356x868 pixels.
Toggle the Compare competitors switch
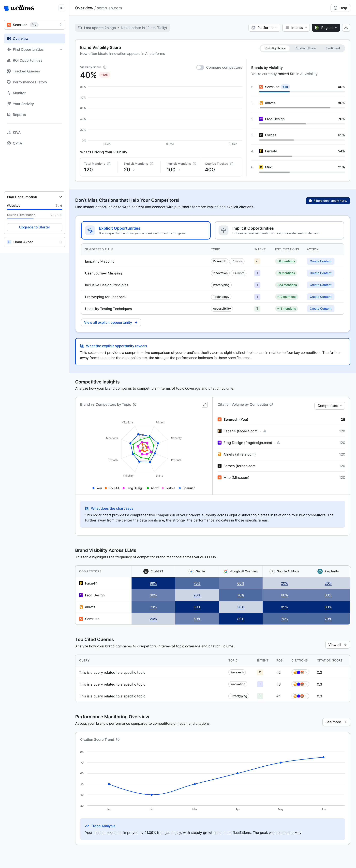[x=200, y=67]
